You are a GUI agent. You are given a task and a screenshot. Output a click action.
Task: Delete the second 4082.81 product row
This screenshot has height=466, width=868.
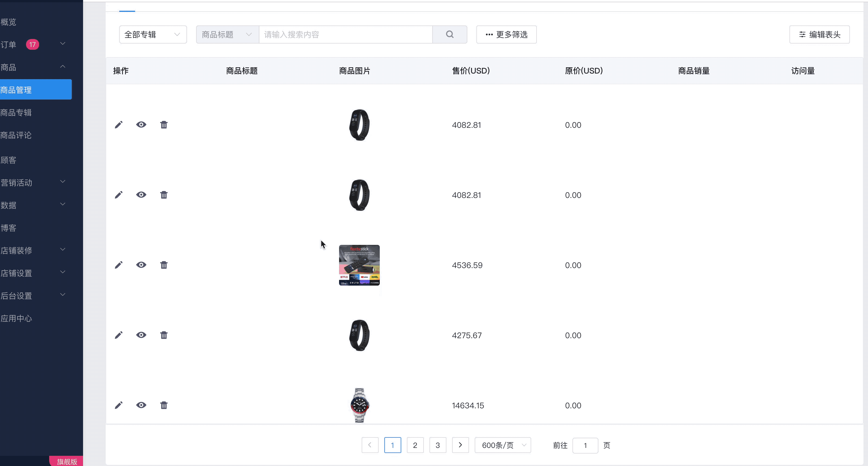coord(164,195)
